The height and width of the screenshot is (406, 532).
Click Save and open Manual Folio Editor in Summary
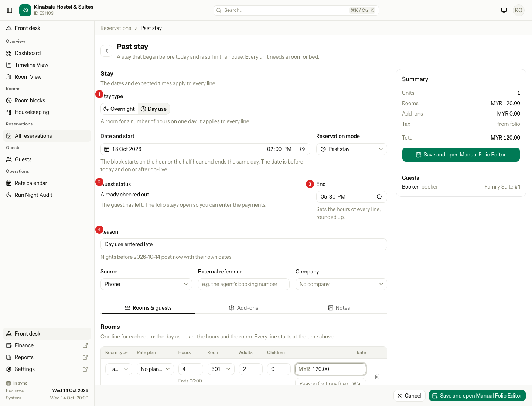click(461, 155)
